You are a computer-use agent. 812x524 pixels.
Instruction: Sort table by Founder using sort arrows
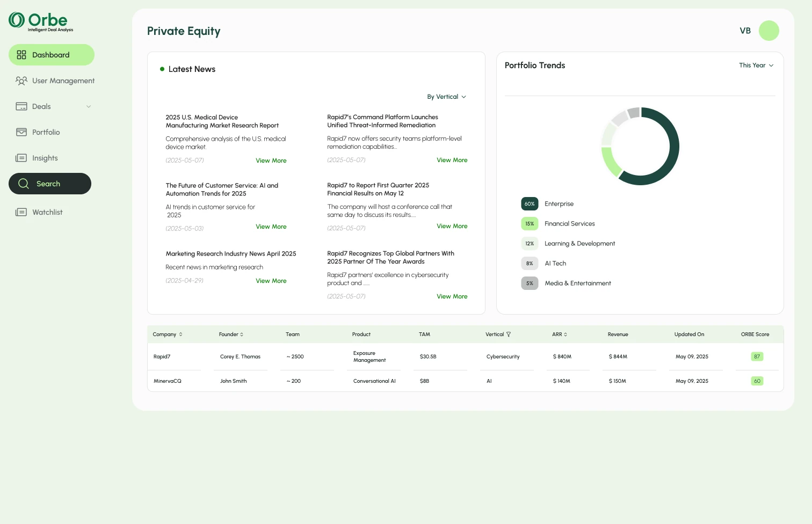[x=242, y=334]
